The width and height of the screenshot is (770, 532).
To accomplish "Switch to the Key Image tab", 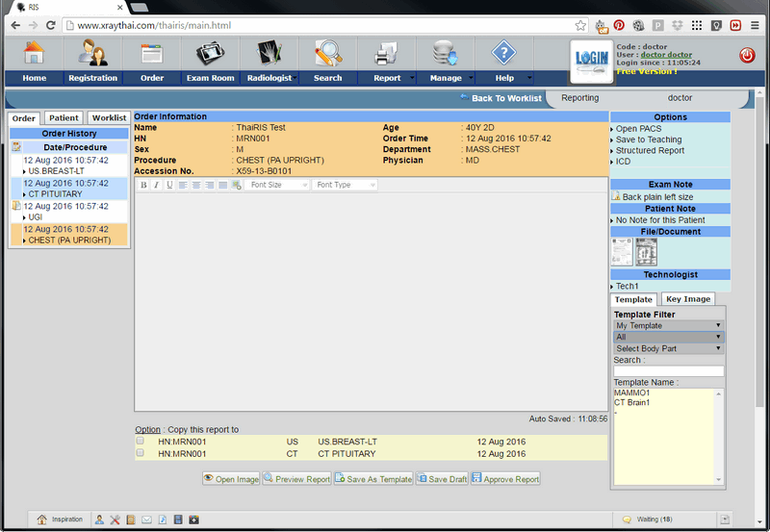I will coord(688,299).
